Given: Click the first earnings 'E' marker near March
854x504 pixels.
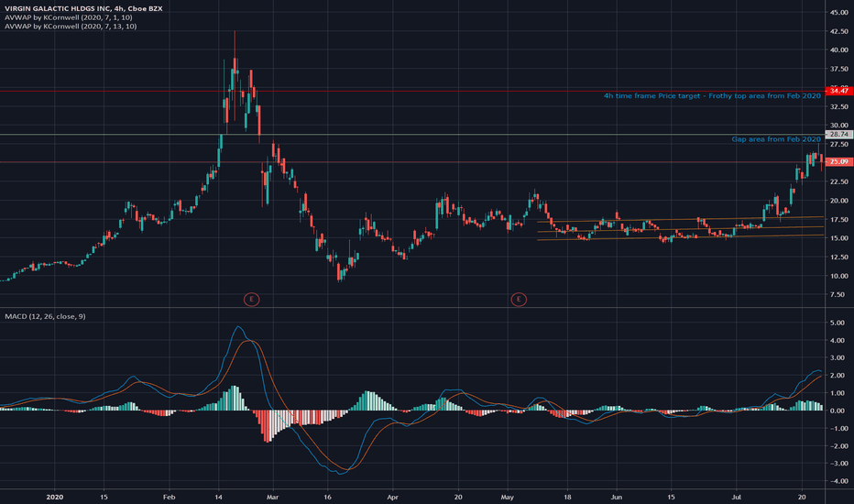Looking at the screenshot, I should (x=251, y=299).
